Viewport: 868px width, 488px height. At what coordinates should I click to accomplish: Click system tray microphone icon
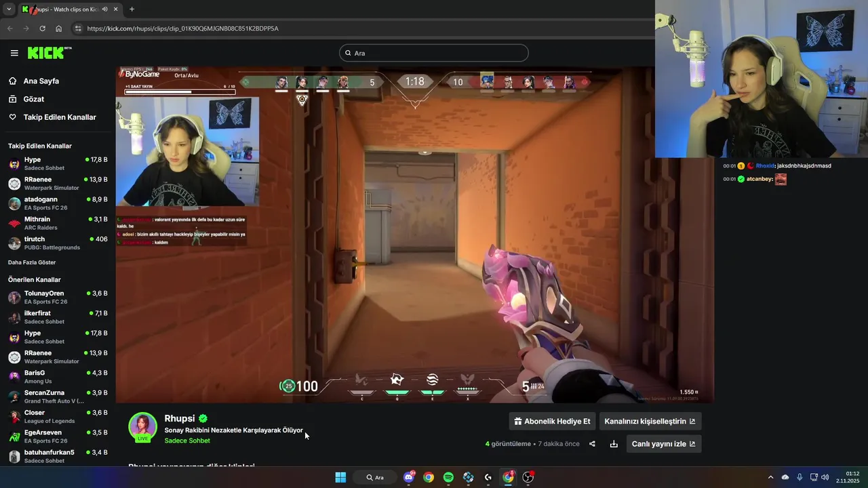click(x=800, y=477)
